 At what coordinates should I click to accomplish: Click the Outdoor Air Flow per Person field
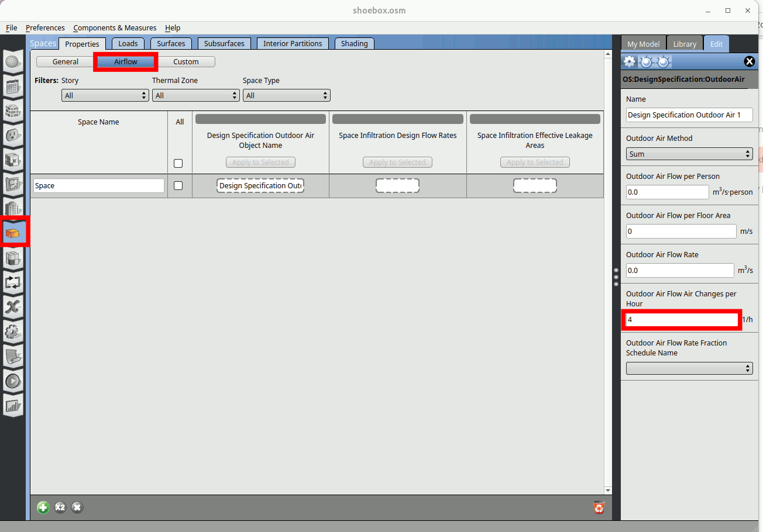pyautogui.click(x=667, y=192)
